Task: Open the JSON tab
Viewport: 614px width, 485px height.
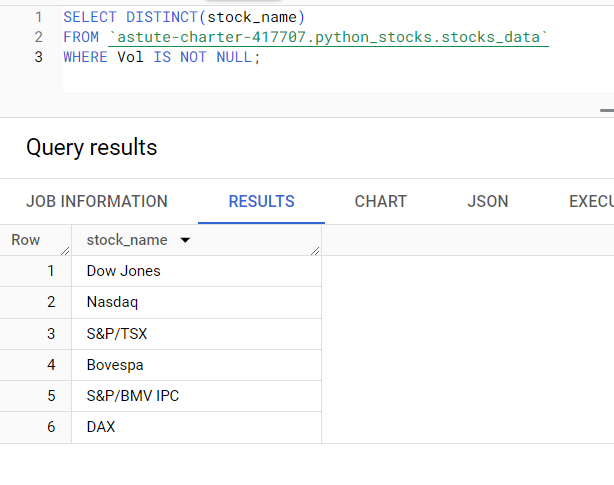Action: coord(488,202)
